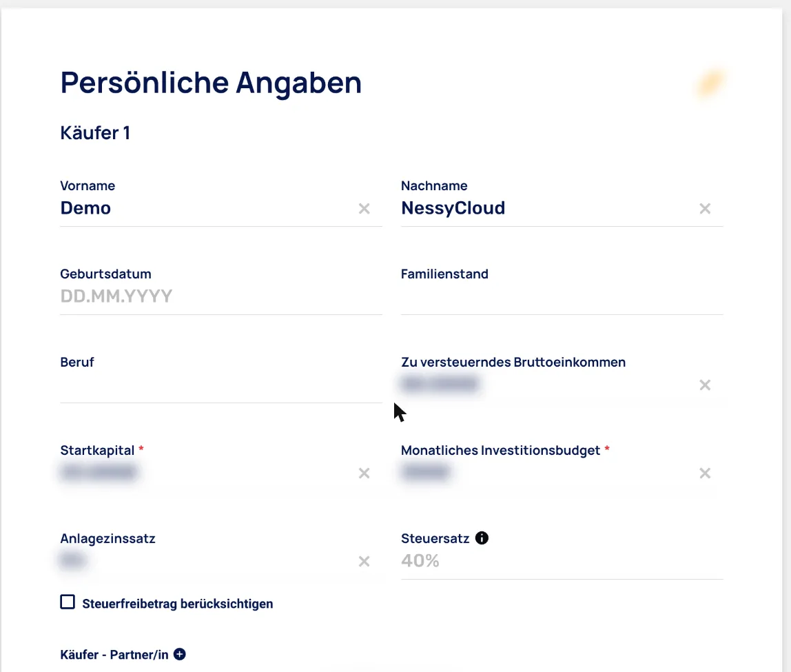Clear the Anlagezinssatz value with its X
This screenshot has width=791, height=672.
[364, 562]
